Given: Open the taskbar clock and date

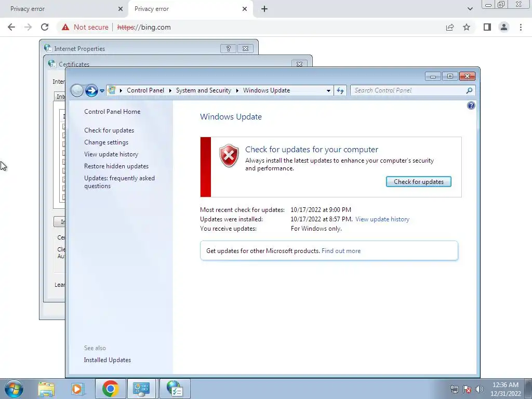Looking at the screenshot, I should click(506, 389).
